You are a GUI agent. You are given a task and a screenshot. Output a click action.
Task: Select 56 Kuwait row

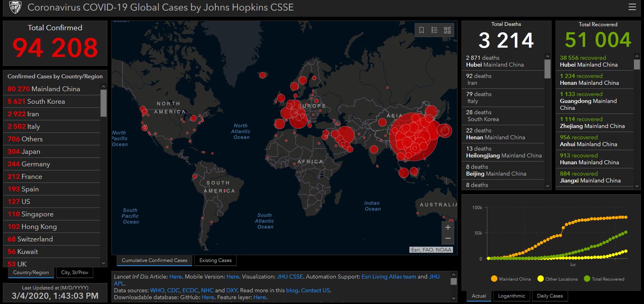pos(52,252)
